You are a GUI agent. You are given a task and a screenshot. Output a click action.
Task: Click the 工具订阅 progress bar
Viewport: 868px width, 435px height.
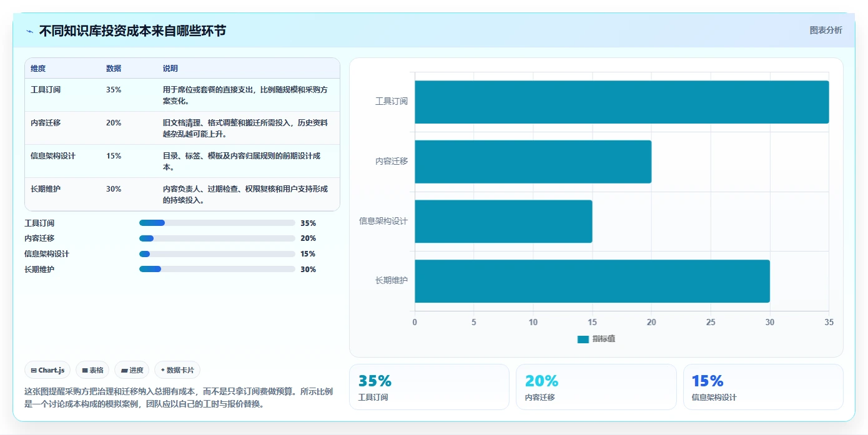[217, 223]
